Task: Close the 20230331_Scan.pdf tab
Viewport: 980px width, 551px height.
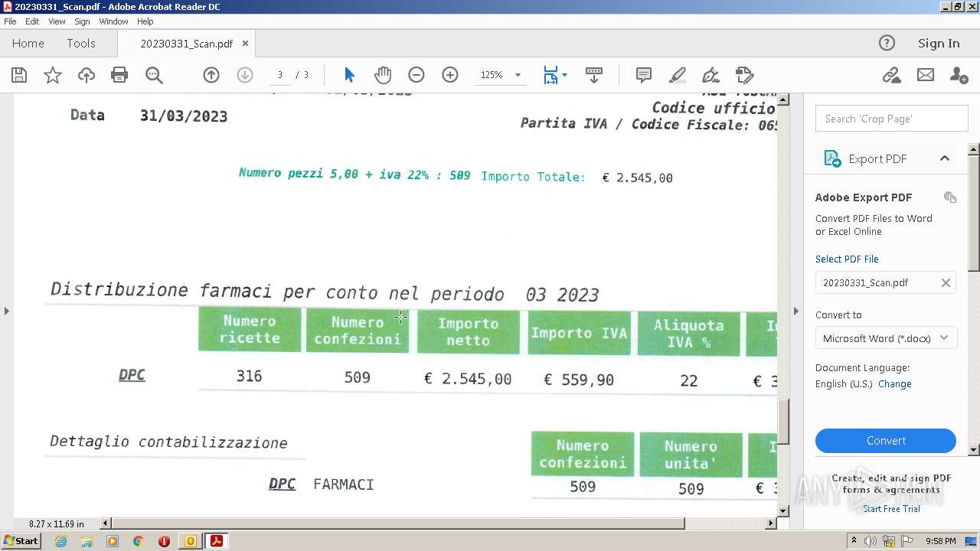Action: tap(245, 44)
